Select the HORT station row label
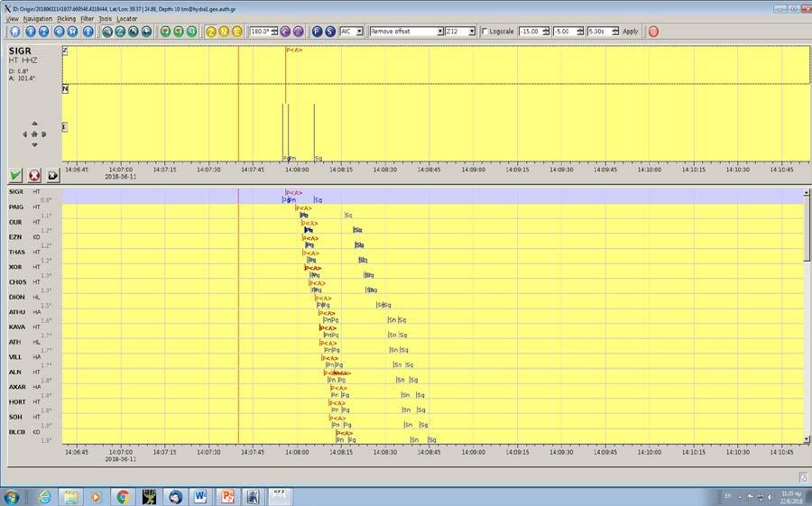This screenshot has width=812, height=506. click(x=17, y=402)
